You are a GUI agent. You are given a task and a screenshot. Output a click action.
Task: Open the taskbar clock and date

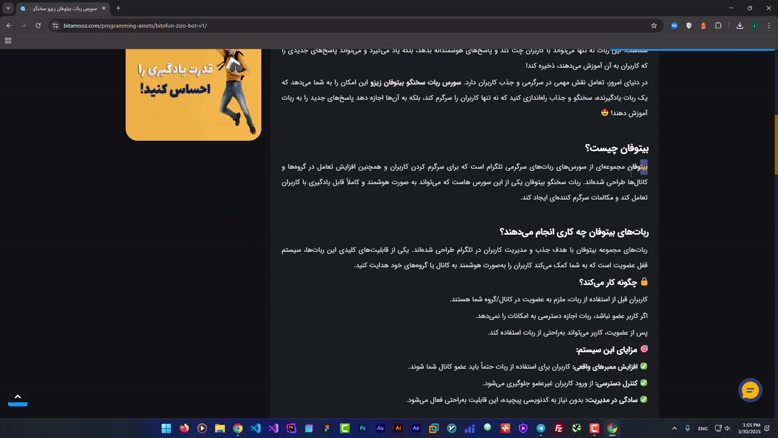coord(749,428)
